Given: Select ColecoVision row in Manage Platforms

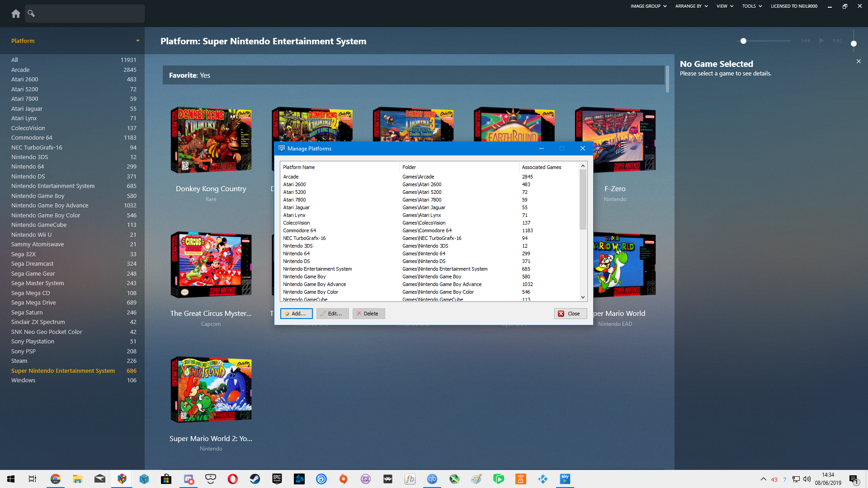Looking at the screenshot, I should [429, 223].
